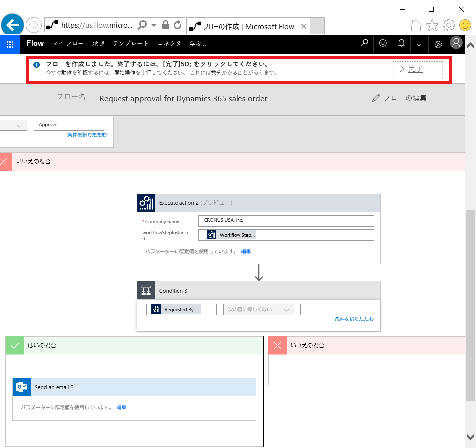
Task: Open the app launcher waffle icon
Action: (10, 44)
